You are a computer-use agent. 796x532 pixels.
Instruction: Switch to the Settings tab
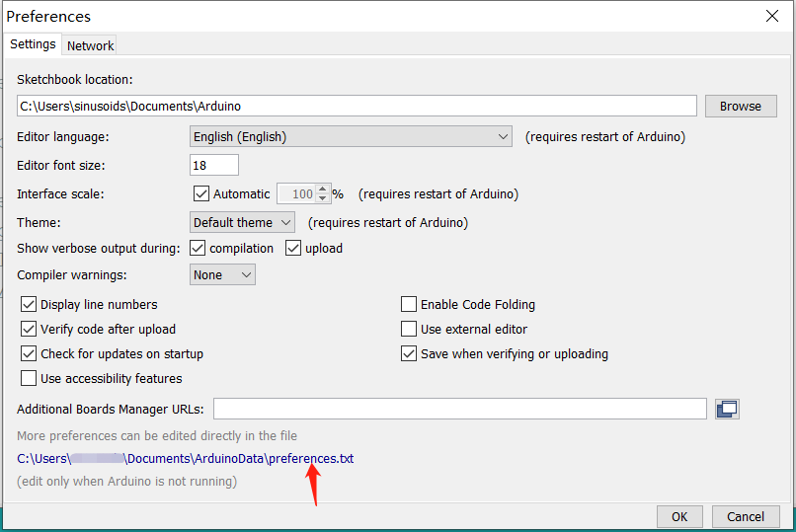coord(33,44)
